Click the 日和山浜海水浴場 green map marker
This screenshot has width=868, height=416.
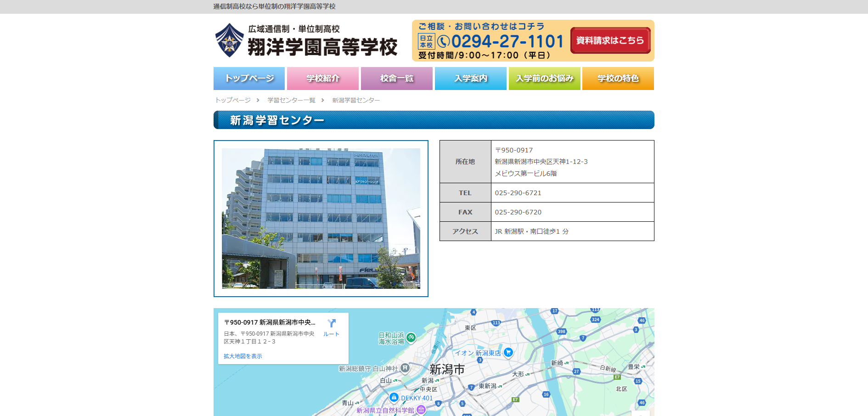point(411,337)
